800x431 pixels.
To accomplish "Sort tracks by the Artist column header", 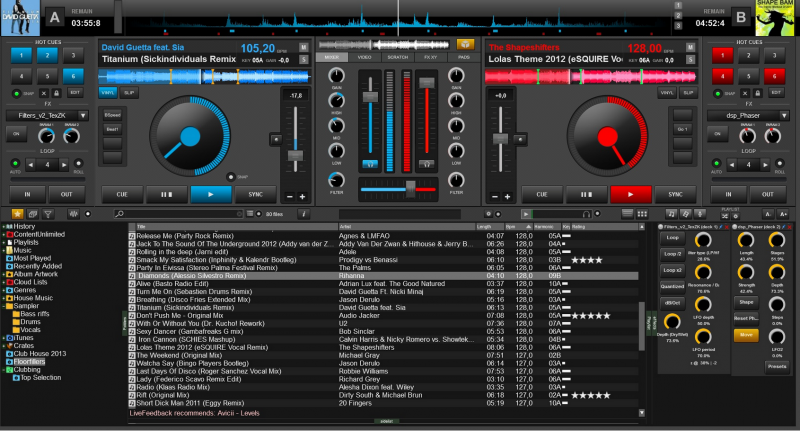I will pyautogui.click(x=407, y=226).
